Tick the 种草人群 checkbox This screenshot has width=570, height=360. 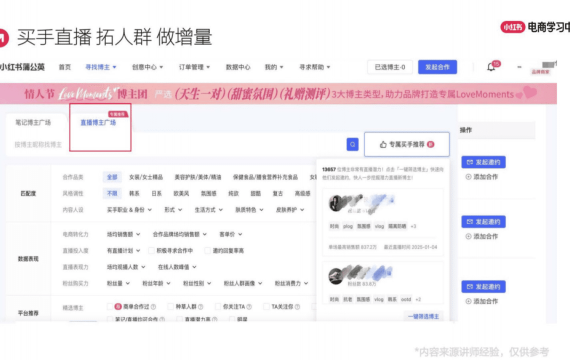170,307
